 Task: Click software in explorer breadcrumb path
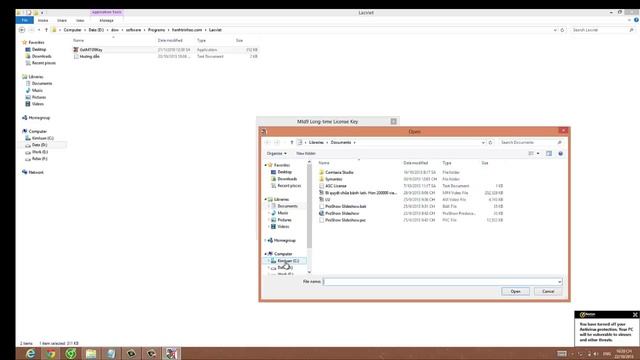133,30
